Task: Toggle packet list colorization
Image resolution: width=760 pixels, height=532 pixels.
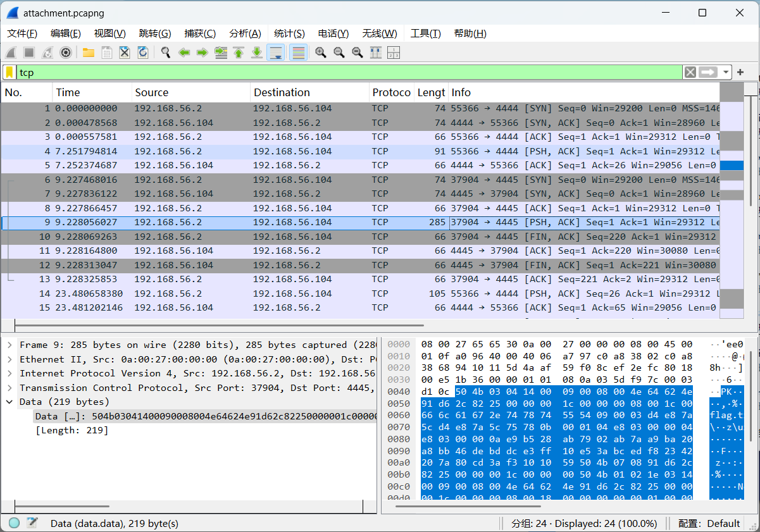Action: click(x=298, y=53)
